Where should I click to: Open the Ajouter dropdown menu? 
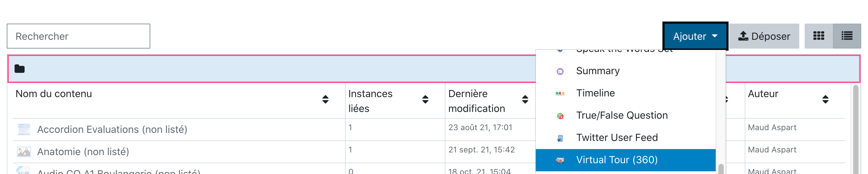tap(695, 36)
